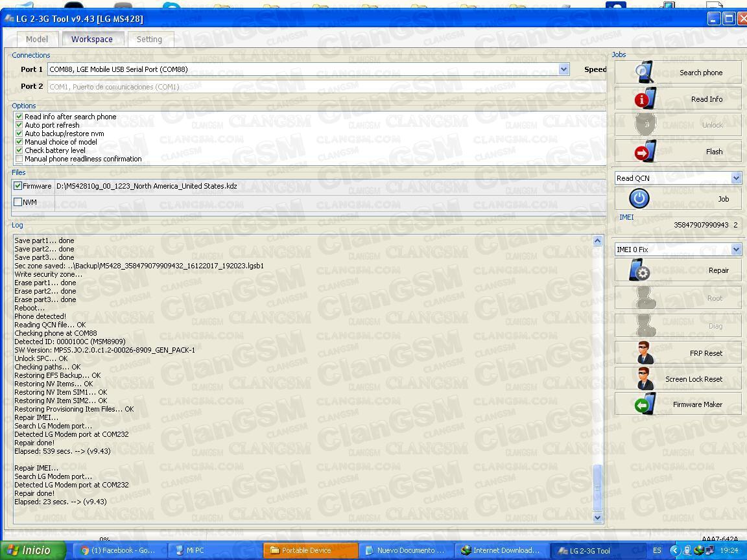The height and width of the screenshot is (560, 747).
Task: Click log line starting 'SW Version: MPSS.JO'
Action: [x=104, y=350]
